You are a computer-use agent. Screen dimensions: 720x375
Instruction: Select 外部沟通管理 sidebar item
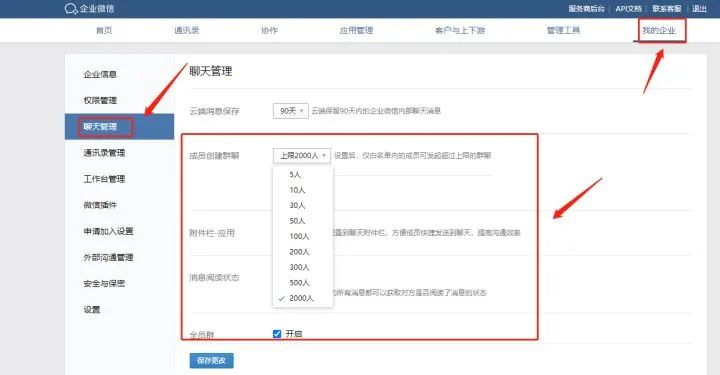pyautogui.click(x=108, y=257)
